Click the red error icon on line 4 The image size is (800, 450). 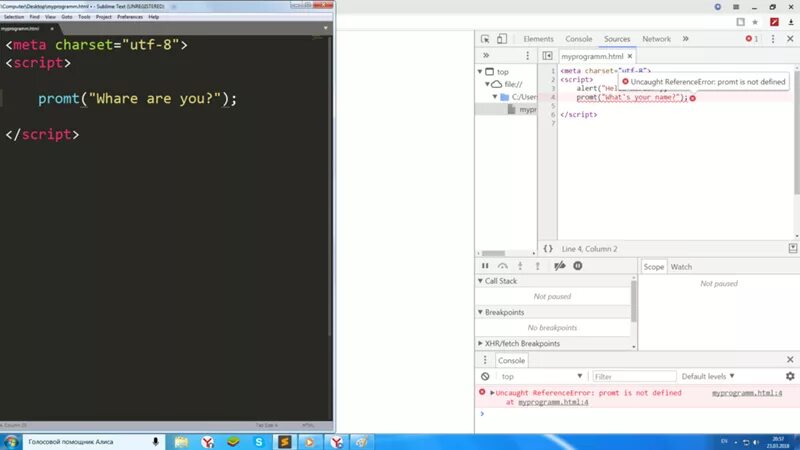click(x=693, y=98)
